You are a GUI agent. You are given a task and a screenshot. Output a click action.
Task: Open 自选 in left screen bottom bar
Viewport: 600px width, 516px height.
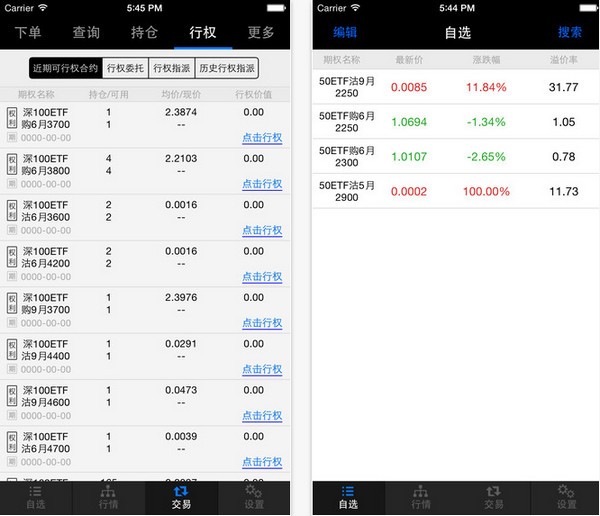tap(36, 498)
